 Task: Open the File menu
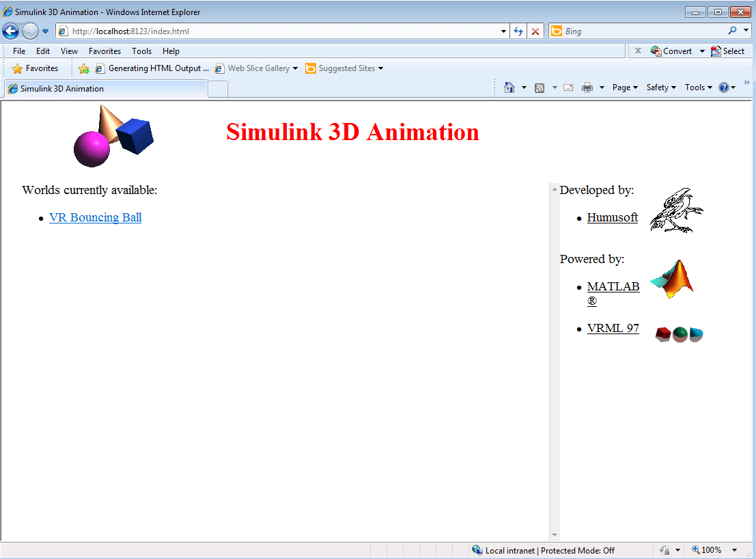pos(19,51)
